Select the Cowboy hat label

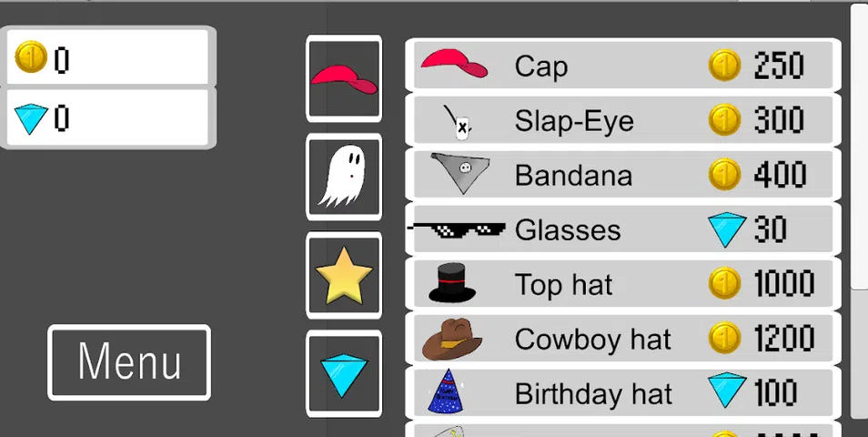pyautogui.click(x=592, y=339)
